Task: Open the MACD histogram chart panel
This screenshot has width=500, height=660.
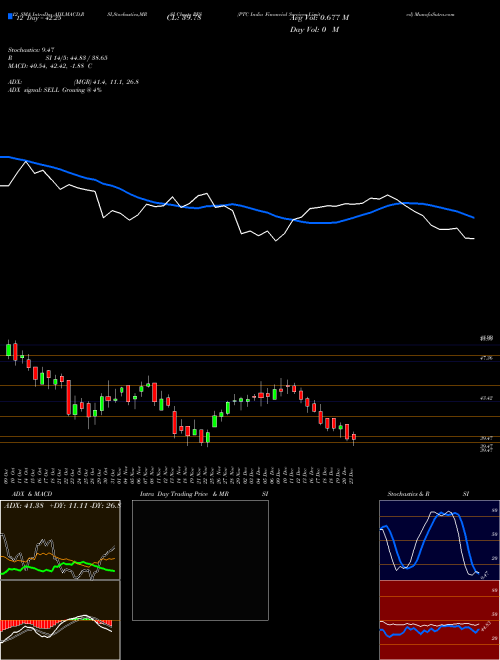Action: 60,620
